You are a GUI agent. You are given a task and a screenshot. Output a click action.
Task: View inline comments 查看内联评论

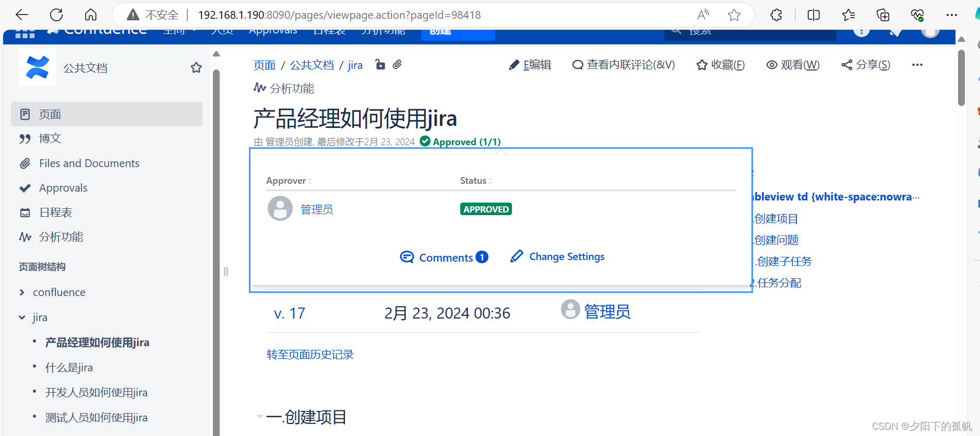(624, 65)
